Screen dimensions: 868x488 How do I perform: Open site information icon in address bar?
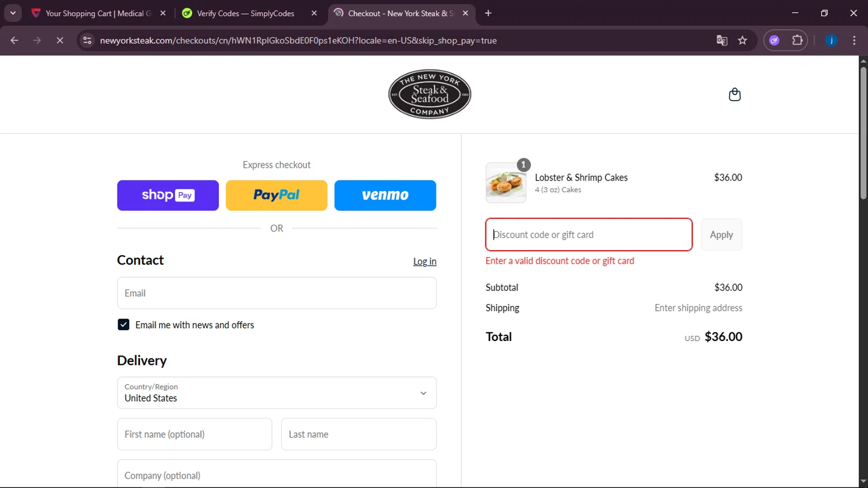tap(87, 41)
